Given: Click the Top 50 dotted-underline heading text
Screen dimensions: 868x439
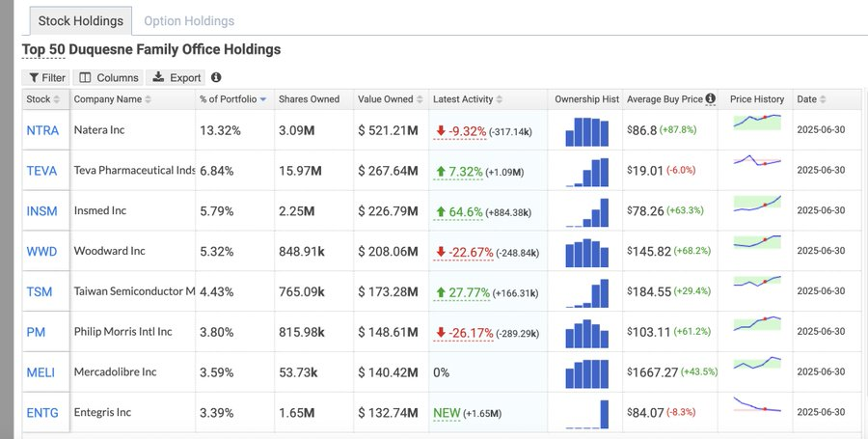Looking at the screenshot, I should (43, 50).
